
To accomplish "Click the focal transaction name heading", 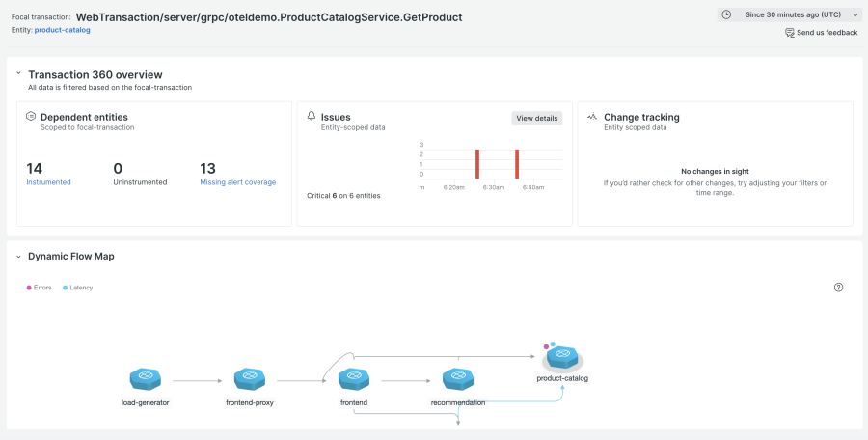I will click(269, 17).
